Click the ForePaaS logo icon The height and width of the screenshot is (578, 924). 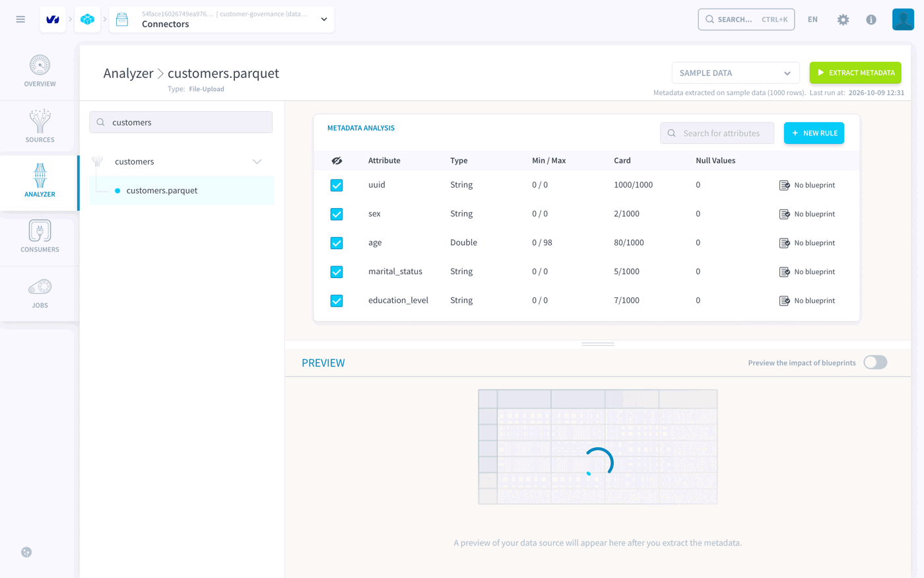point(53,20)
